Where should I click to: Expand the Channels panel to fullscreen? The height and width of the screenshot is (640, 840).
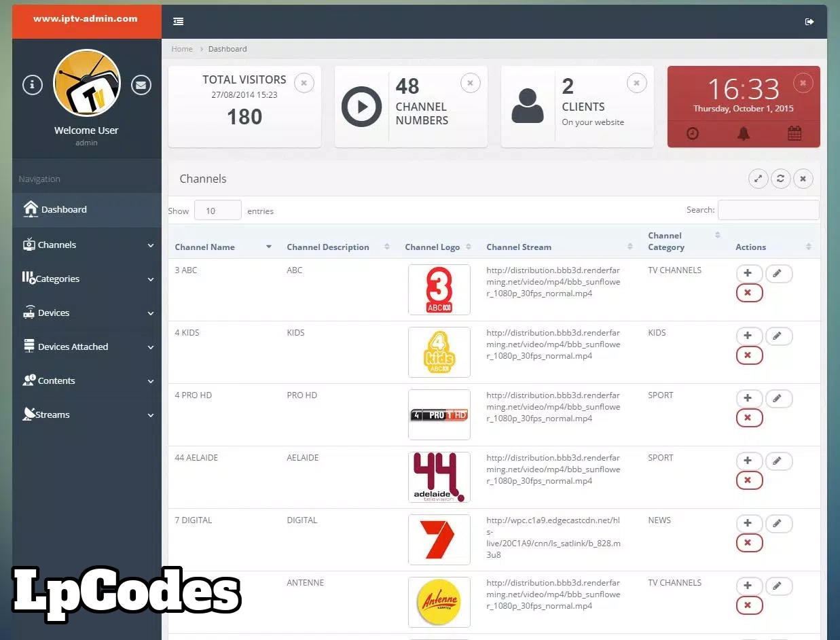758,179
